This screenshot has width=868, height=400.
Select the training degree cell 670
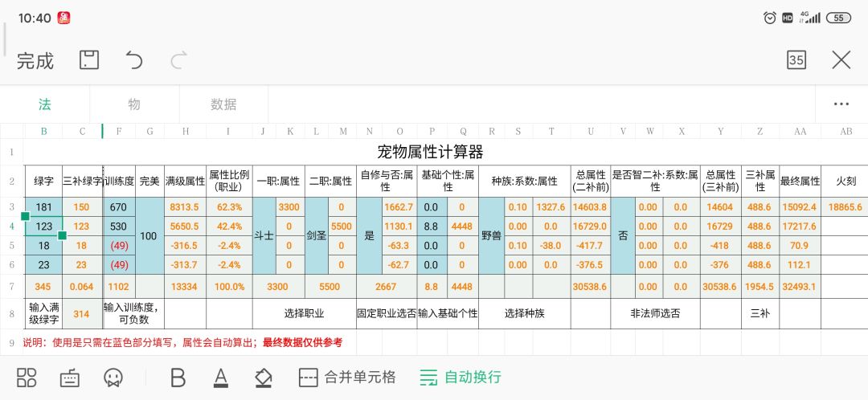[118, 207]
